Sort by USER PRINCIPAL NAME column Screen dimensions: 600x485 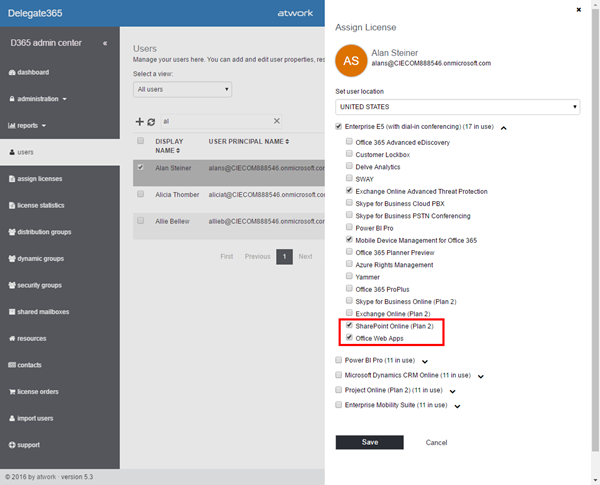pyautogui.click(x=249, y=142)
